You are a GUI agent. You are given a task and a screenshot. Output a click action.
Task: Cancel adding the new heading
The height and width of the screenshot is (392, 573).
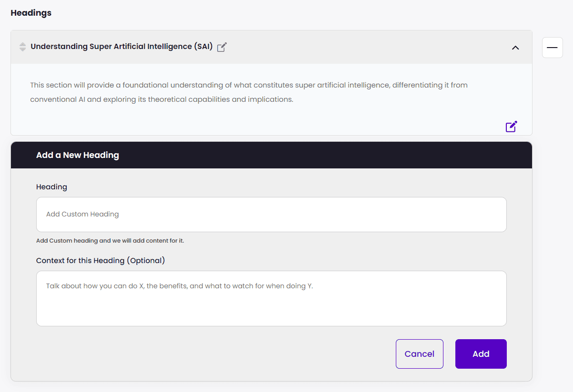coord(420,354)
